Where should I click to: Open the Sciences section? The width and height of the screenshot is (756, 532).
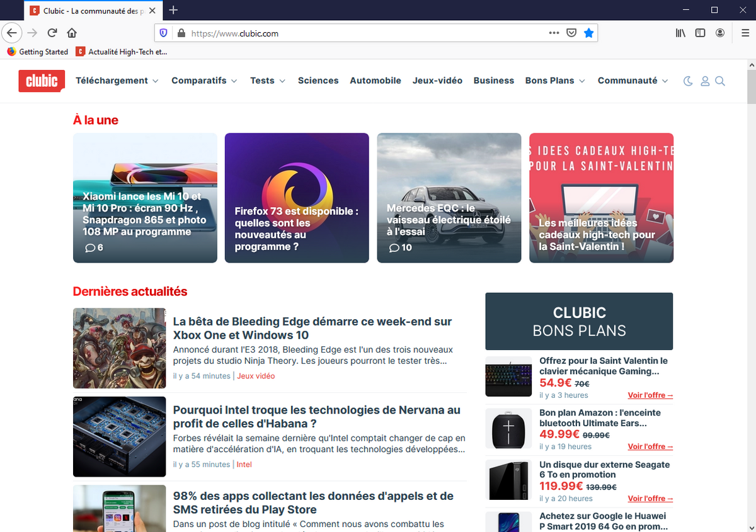point(318,81)
